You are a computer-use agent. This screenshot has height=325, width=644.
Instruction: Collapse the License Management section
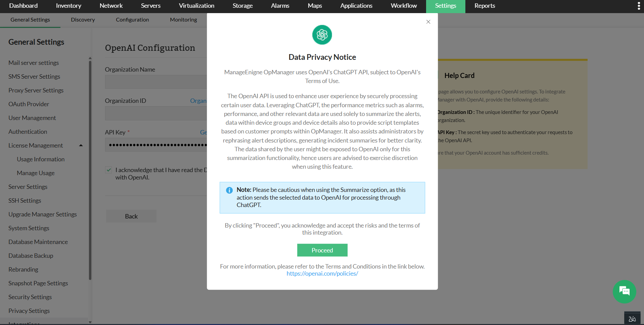pos(81,146)
